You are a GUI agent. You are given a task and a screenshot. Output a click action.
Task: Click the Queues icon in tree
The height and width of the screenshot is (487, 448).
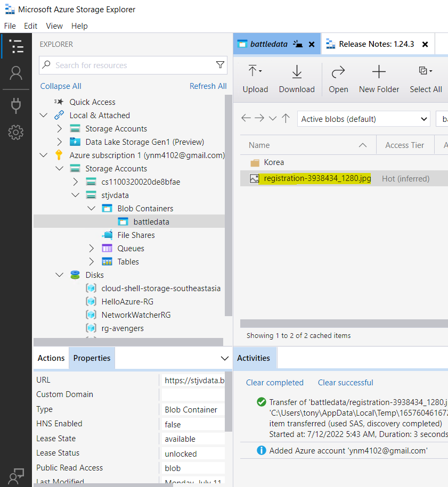coord(107,248)
